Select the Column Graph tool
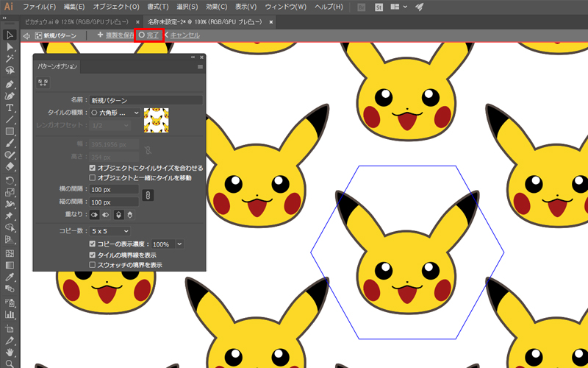This screenshot has height=368, width=588. coord(10,314)
